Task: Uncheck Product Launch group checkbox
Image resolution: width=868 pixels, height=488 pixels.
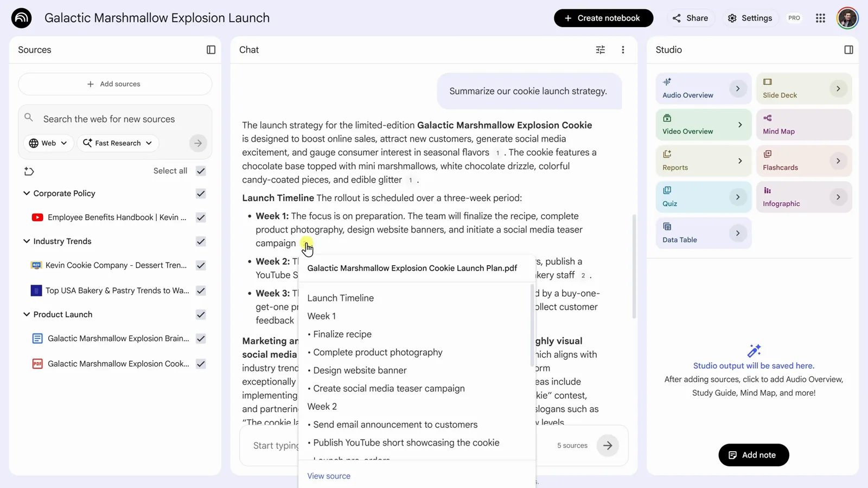Action: (201, 314)
